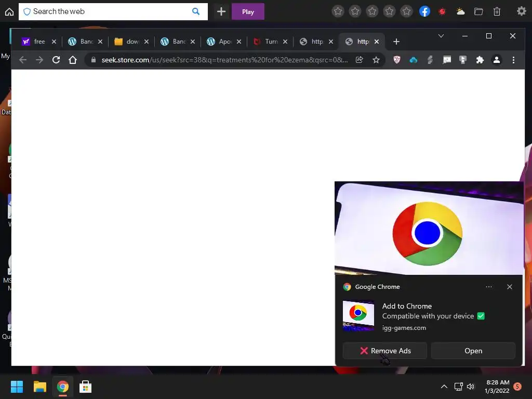Open the notification count badge

517,387
